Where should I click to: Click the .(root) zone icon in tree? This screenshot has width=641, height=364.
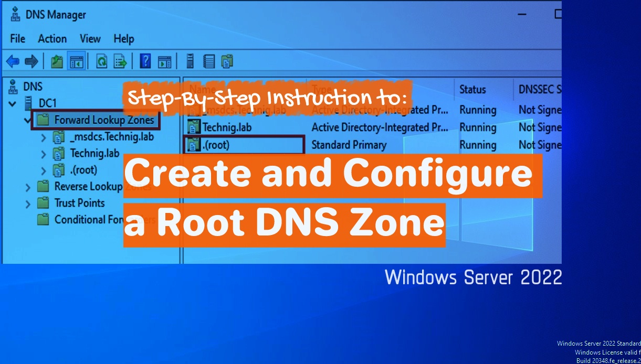pos(59,170)
